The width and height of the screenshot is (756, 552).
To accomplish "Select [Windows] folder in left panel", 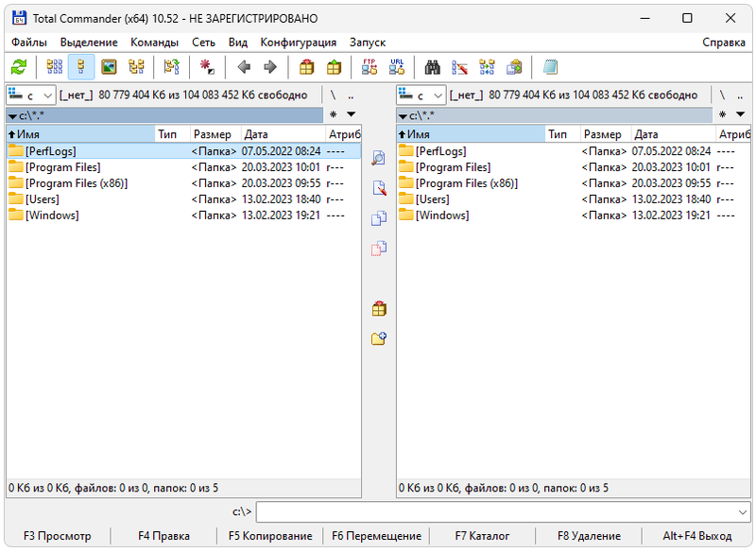I will [x=183, y=215].
